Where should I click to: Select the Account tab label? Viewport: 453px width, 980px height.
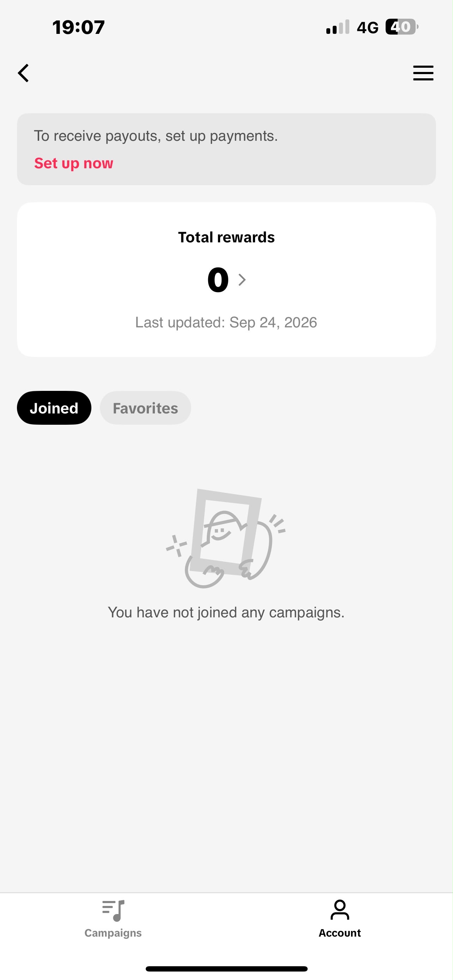(340, 933)
